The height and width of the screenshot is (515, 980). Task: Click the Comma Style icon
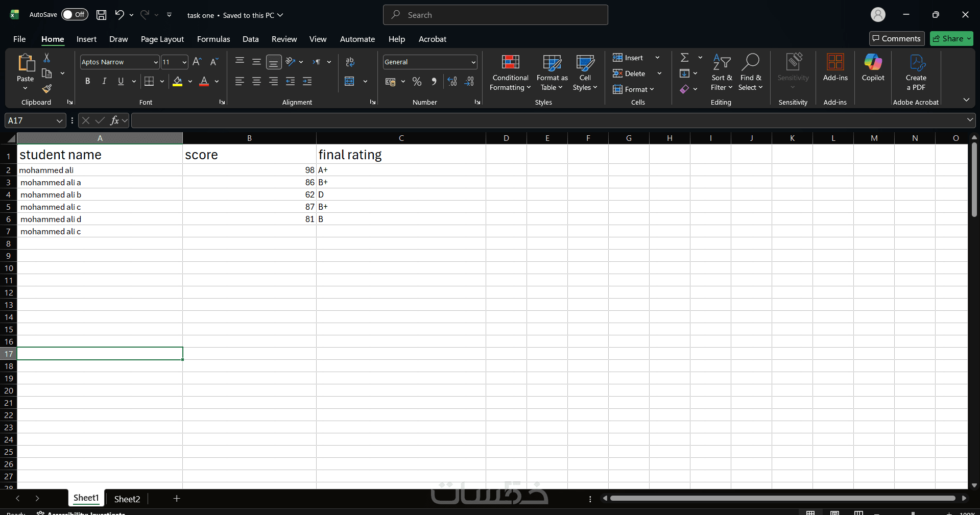coord(434,82)
